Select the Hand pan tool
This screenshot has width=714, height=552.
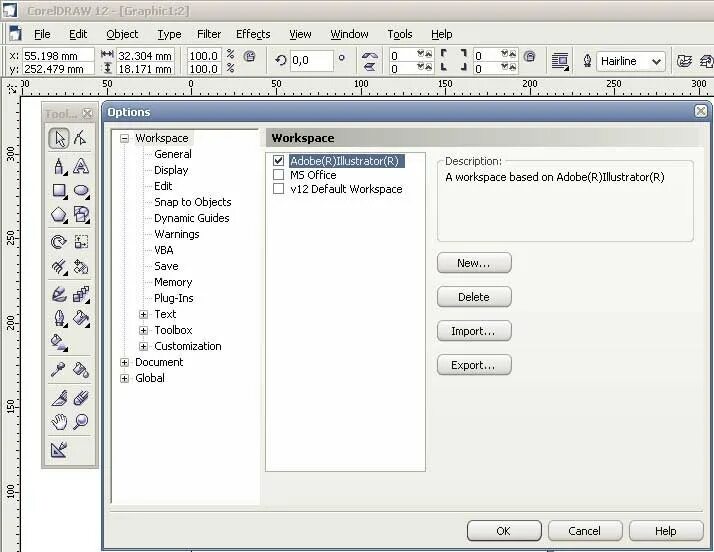click(59, 422)
